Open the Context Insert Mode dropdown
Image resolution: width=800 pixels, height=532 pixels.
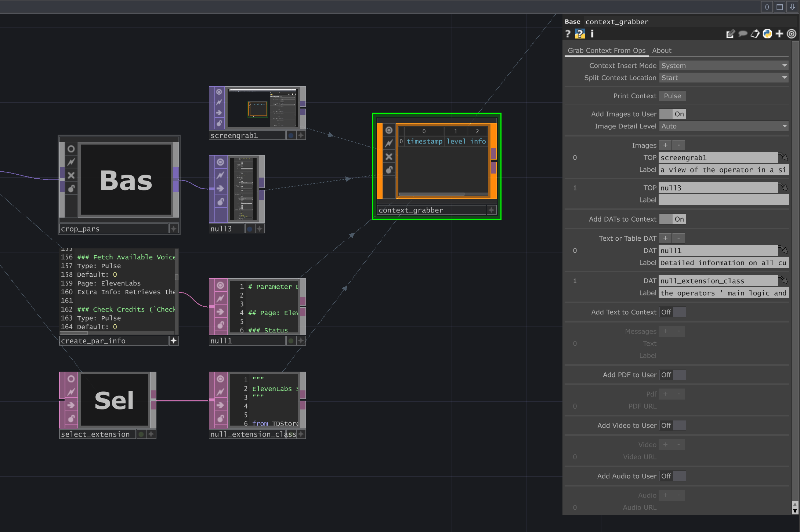tap(784, 65)
